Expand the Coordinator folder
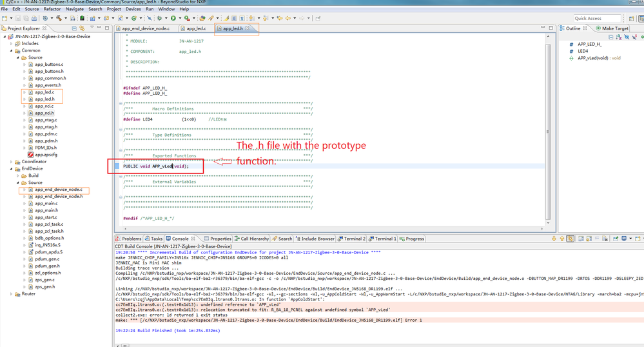This screenshot has height=347, width=644. [x=12, y=162]
